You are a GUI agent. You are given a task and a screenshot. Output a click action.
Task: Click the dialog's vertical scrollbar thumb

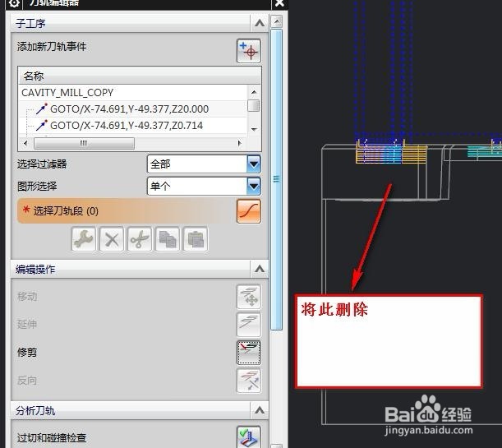[x=276, y=179]
